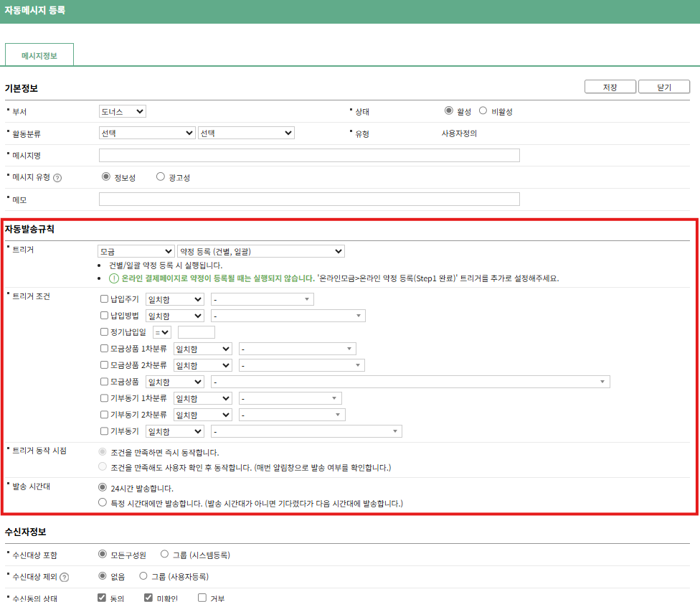
Task: Select 특정 시간대에만 발송합니다 option
Action: 103,502
